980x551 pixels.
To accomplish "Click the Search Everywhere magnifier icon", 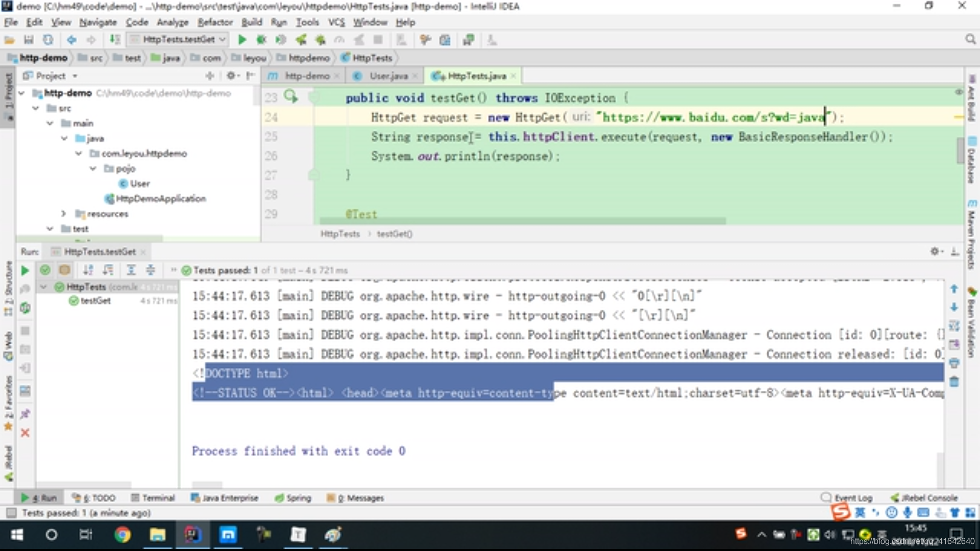I will click(x=970, y=39).
